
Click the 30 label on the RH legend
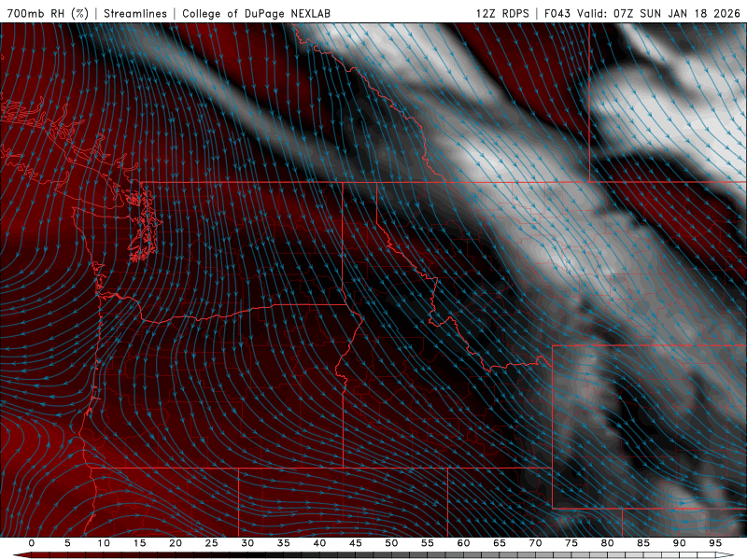(247, 543)
